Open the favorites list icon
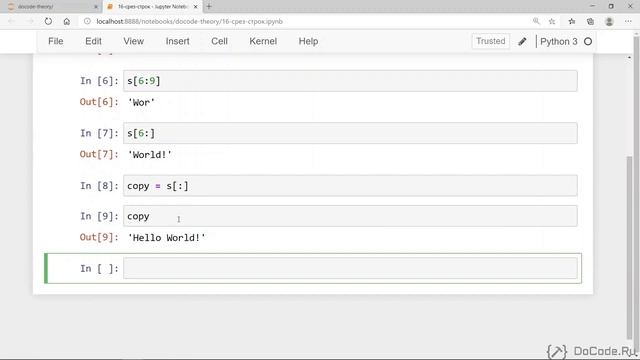The image size is (640, 360). 572,21
